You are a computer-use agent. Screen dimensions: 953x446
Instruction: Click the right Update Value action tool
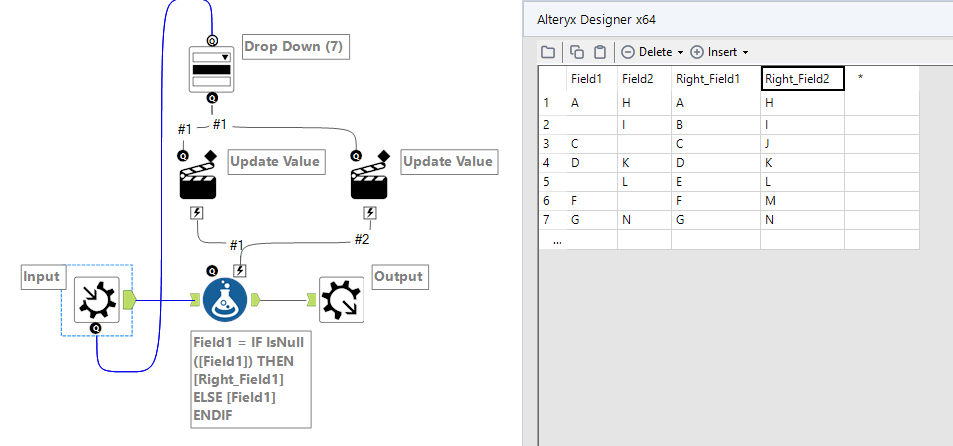[x=370, y=181]
